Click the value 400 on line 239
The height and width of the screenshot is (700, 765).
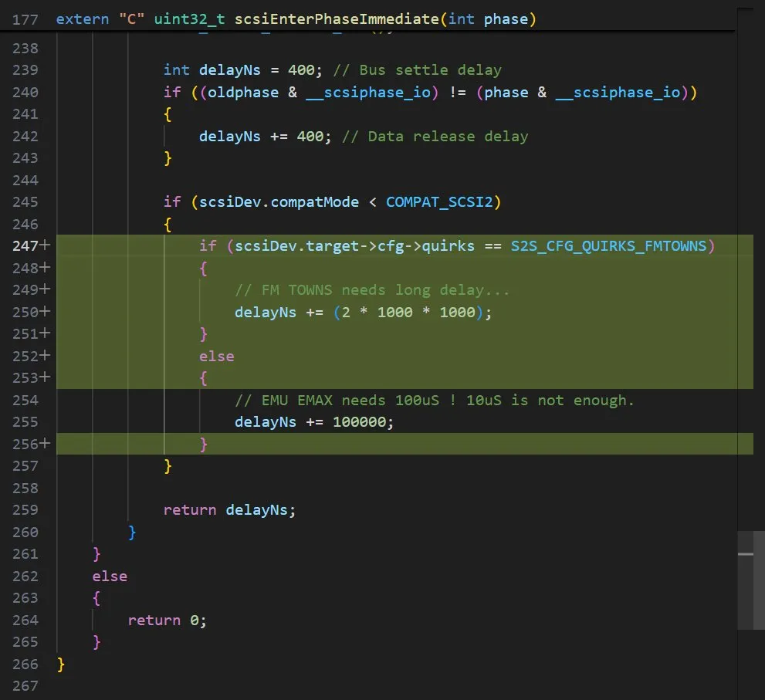click(301, 69)
